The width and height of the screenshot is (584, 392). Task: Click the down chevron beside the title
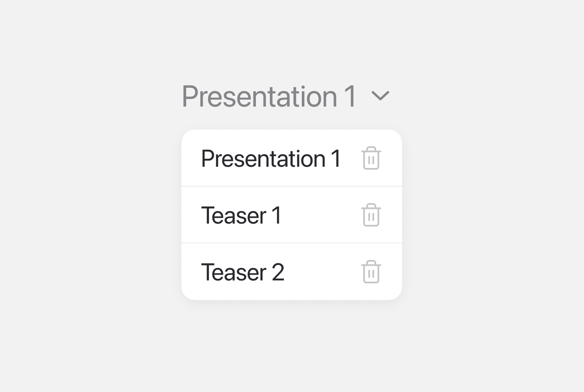tap(380, 96)
